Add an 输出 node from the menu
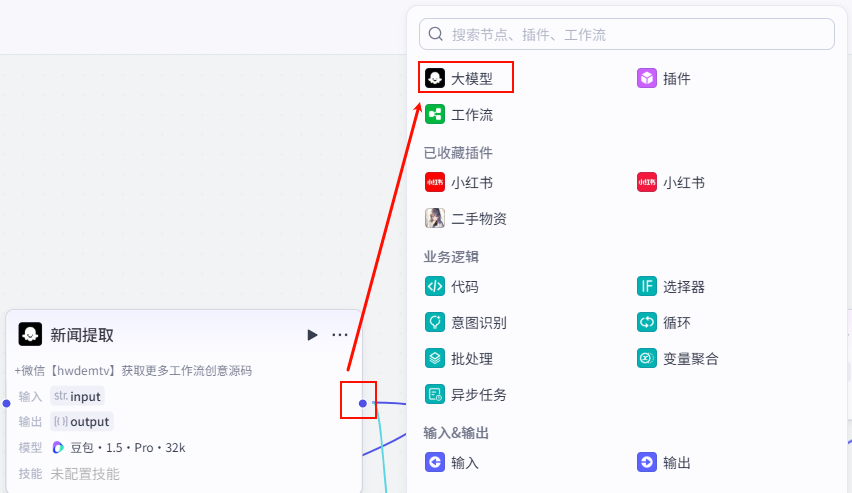Viewport: 852px width, 493px height. 676,463
